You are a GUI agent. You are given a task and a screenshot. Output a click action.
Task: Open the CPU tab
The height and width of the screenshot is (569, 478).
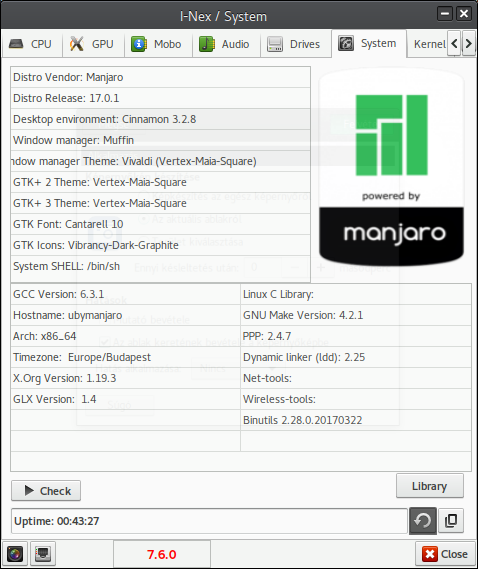coord(32,44)
